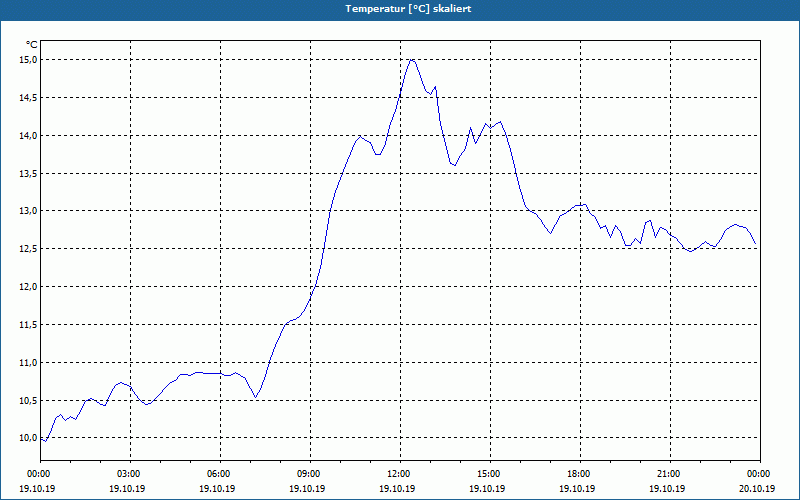Select the 13,5 y-axis value

click(28, 173)
